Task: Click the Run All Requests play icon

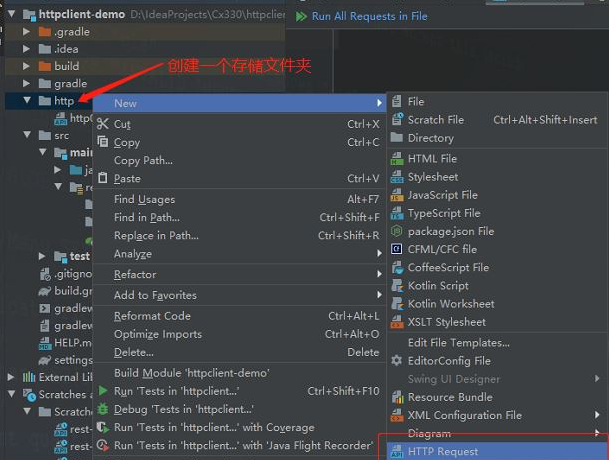Action: click(x=302, y=16)
